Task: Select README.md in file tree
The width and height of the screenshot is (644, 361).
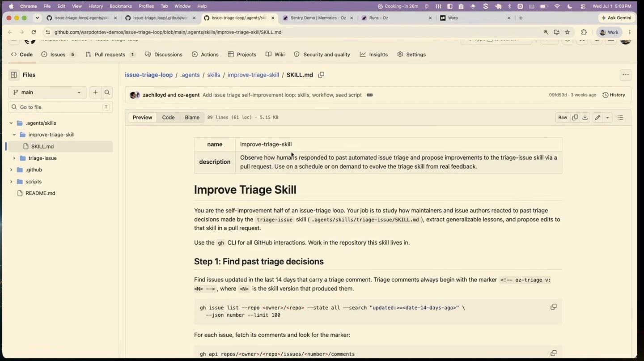Action: [x=40, y=193]
